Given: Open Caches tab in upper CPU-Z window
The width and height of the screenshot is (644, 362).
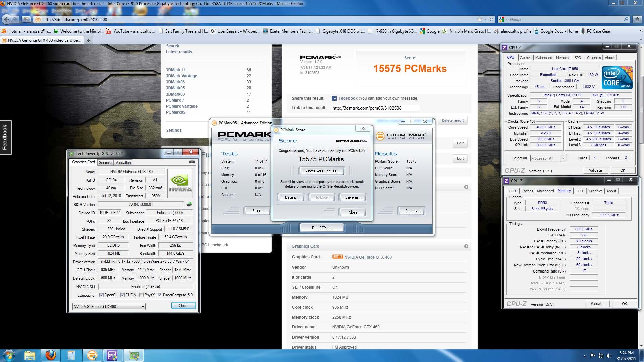Looking at the screenshot, I should (525, 58).
